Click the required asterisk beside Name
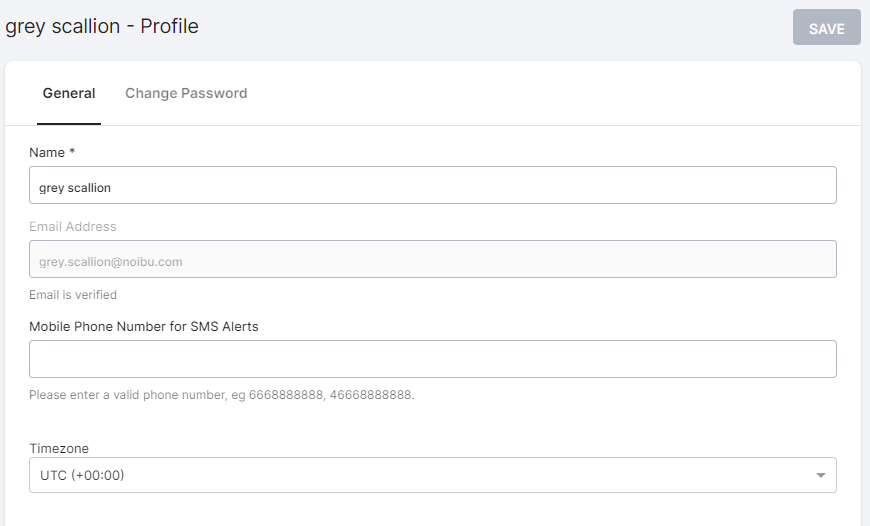 click(72, 151)
